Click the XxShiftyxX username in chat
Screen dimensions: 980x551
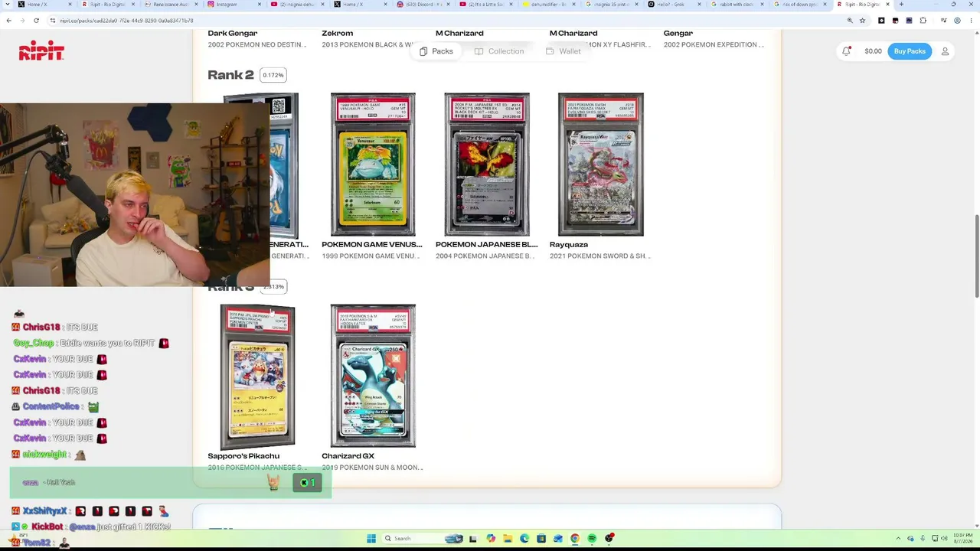coord(45,511)
